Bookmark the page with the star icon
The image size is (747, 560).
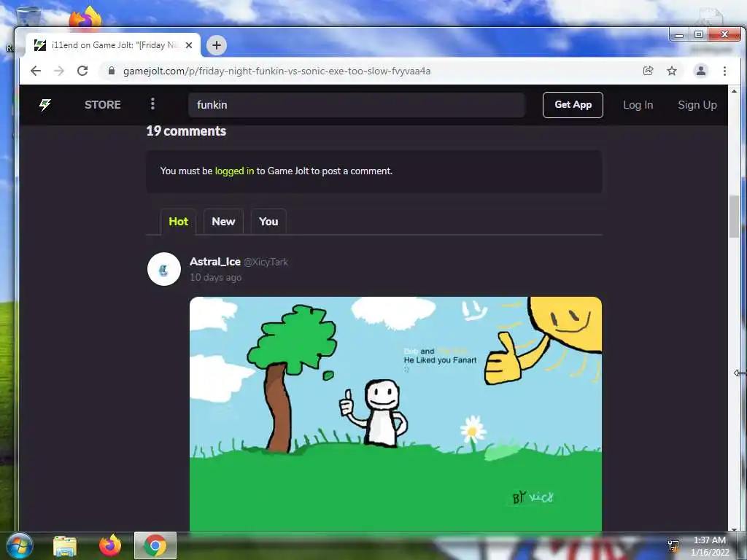672,71
